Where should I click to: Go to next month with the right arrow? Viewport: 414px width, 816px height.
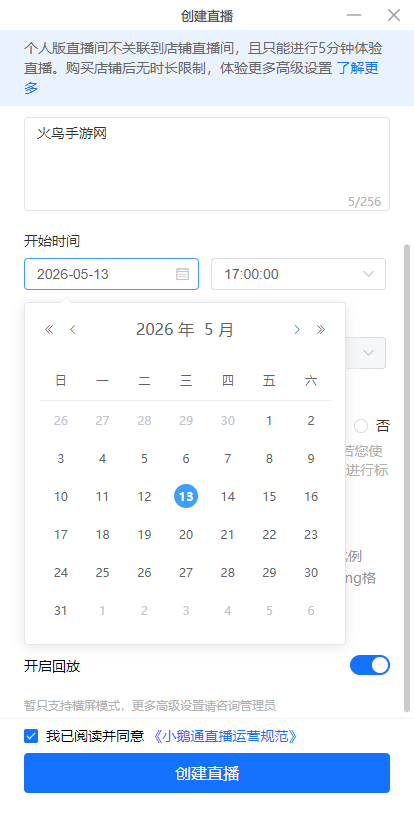coord(297,329)
